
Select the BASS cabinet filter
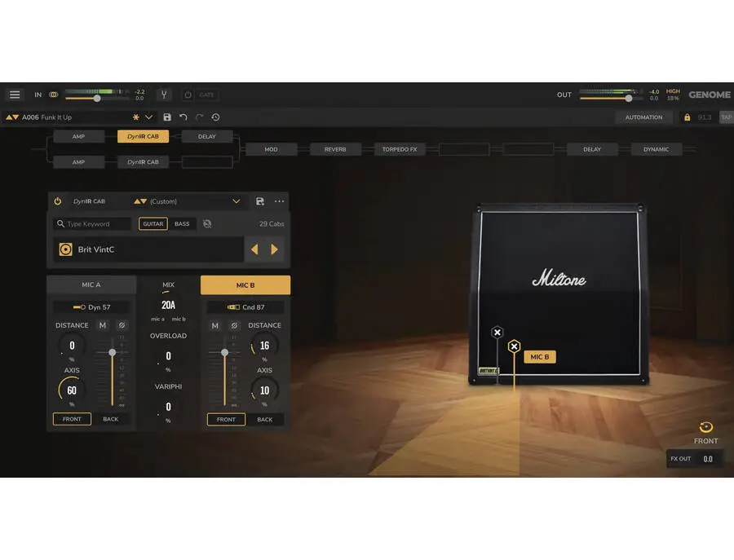click(x=182, y=223)
